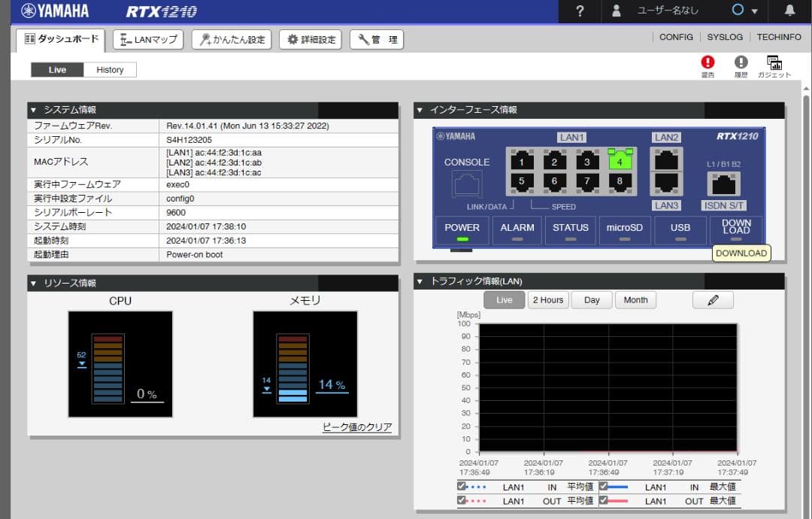Open the CONFIG link
The width and height of the screenshot is (812, 519).
676,37
